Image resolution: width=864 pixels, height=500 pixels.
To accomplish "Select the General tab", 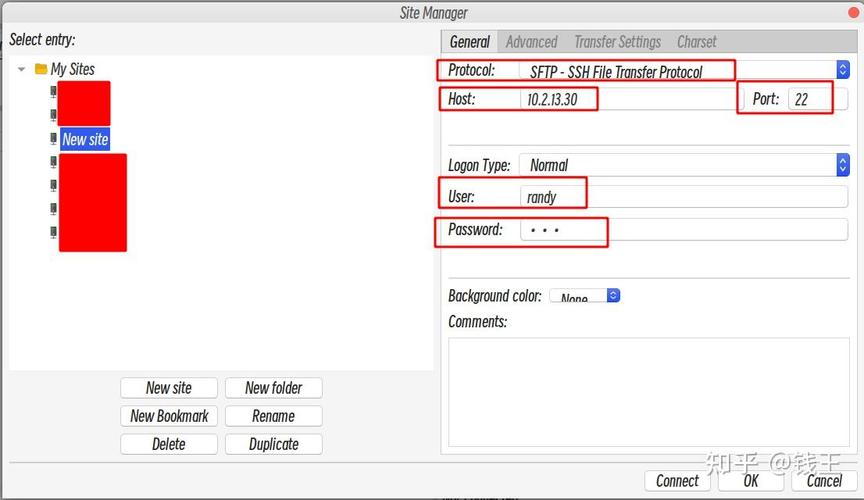I will click(x=469, y=42).
